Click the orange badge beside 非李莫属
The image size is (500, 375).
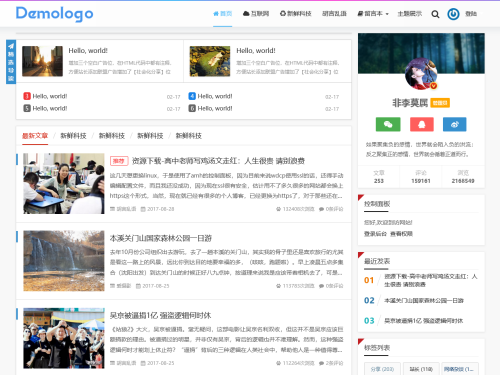coord(440,103)
